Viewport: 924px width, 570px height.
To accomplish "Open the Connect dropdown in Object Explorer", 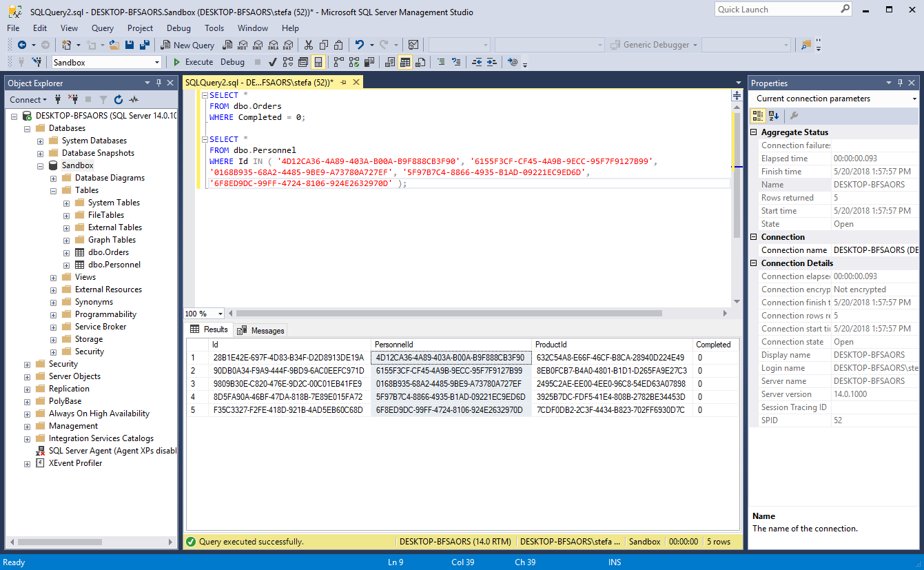I will click(27, 99).
